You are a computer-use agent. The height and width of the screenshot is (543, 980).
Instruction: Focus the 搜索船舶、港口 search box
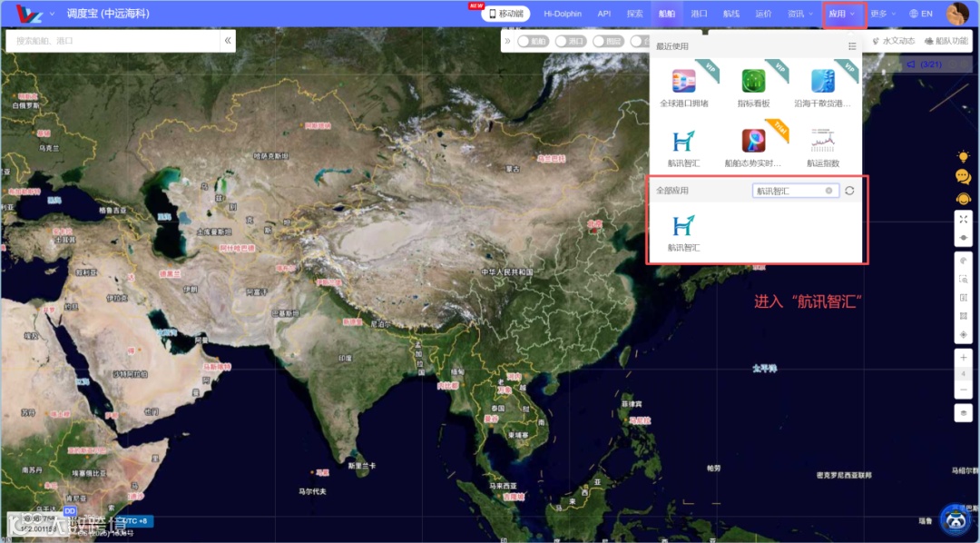(113, 41)
